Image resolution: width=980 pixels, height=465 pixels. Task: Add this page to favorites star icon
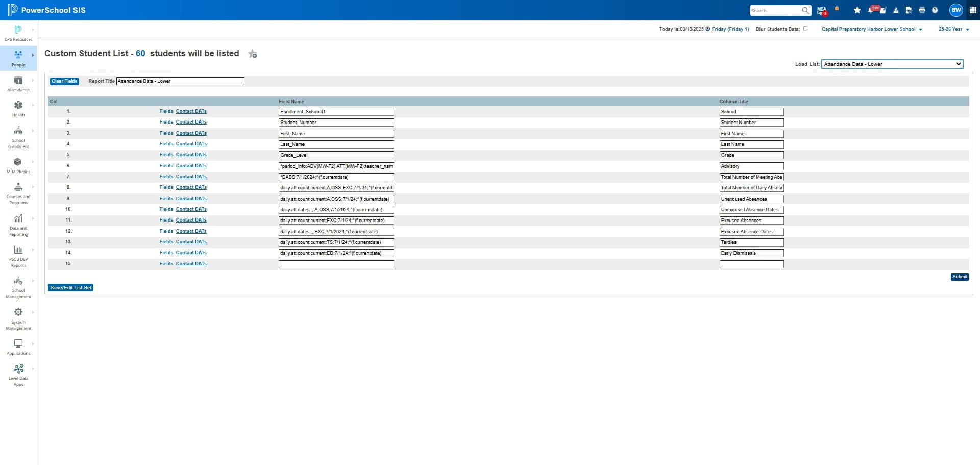(253, 54)
